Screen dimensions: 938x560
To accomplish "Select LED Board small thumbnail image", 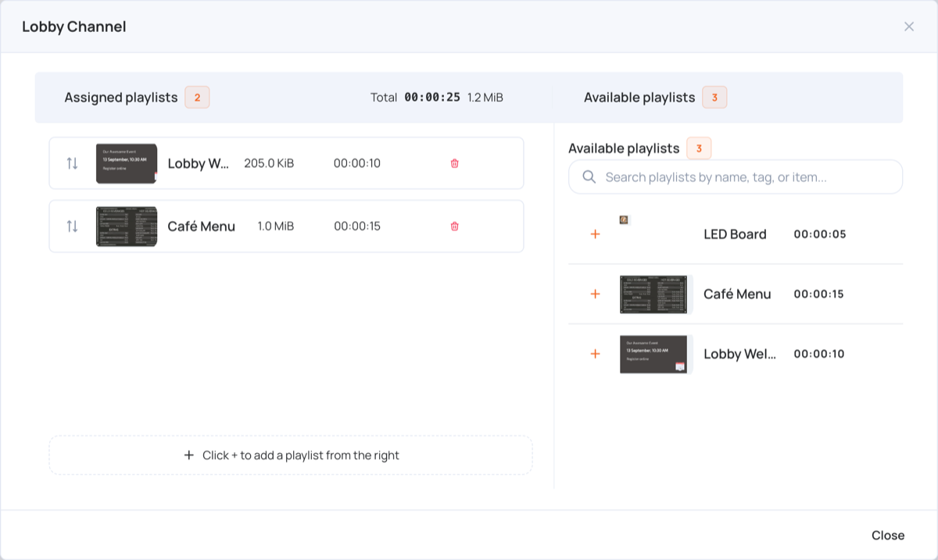I will tap(624, 220).
